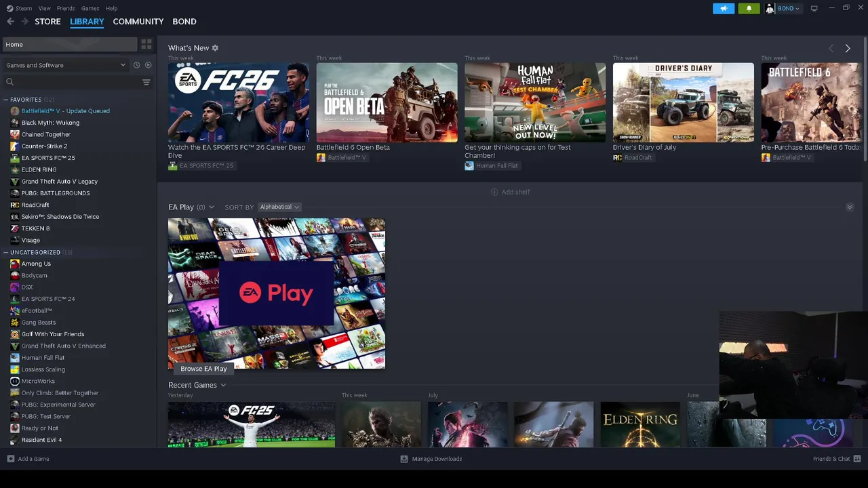Click the main page vertical scrollbar
This screenshot has width=868, height=488.
[x=865, y=98]
